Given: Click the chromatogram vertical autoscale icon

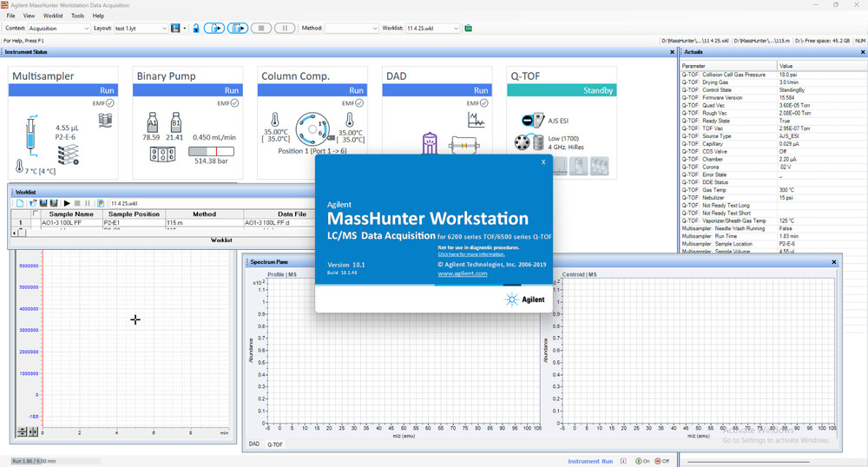Looking at the screenshot, I should 23,431.
